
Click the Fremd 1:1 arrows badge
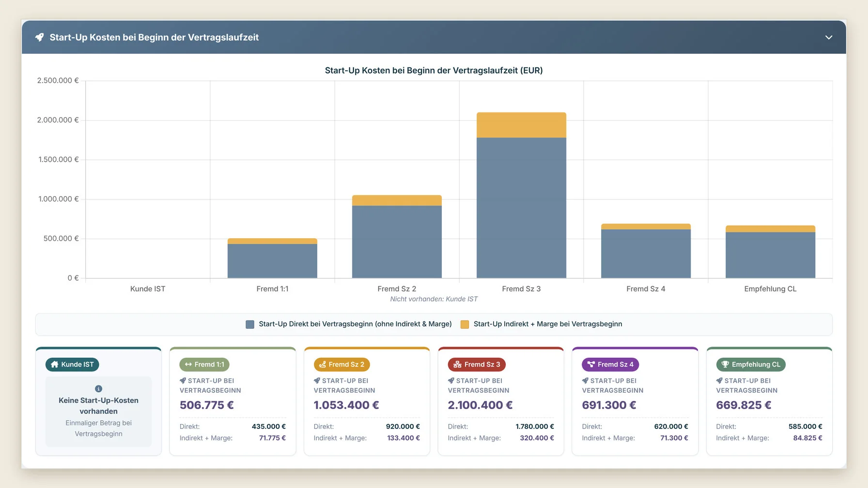(204, 365)
